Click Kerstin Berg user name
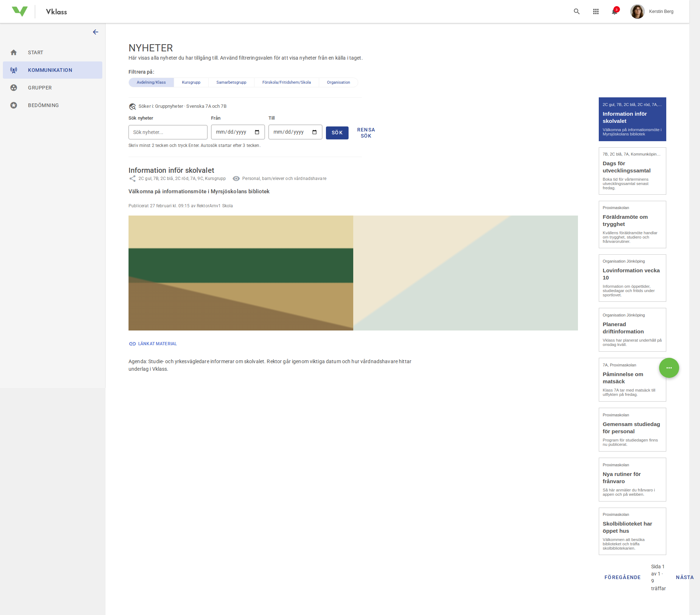Viewport: 700px width, 615px height. click(661, 11)
